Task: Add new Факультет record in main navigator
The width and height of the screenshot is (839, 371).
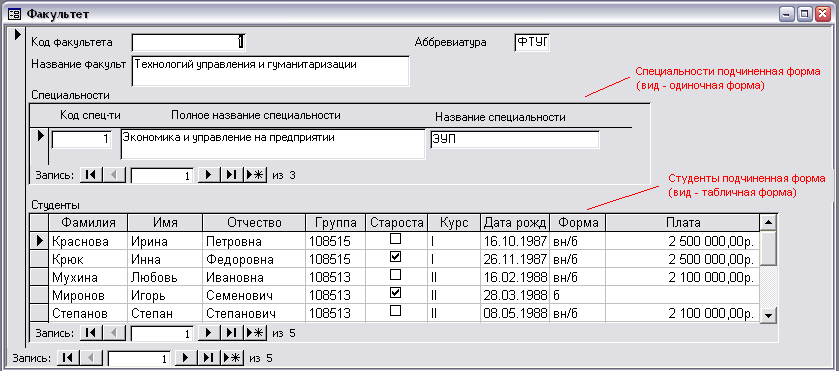Action: click(232, 357)
